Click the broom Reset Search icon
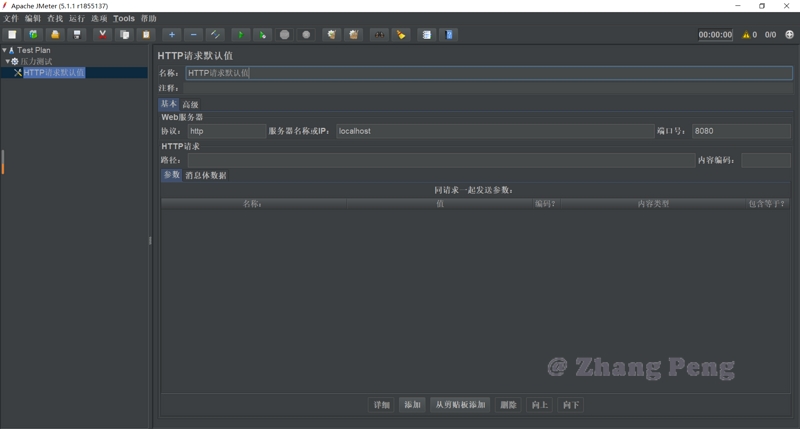The image size is (800, 429). click(401, 35)
